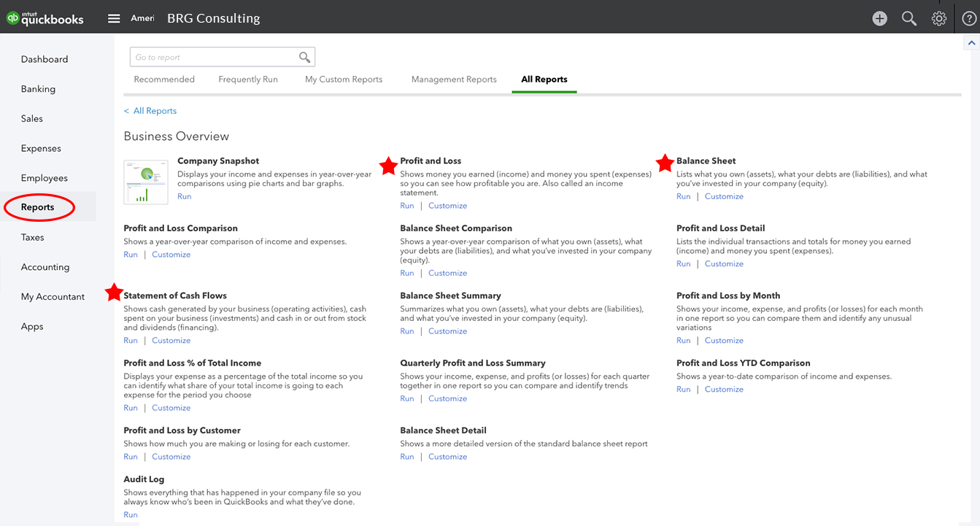Click the Go to report search field
This screenshot has width=980, height=526.
[215, 58]
